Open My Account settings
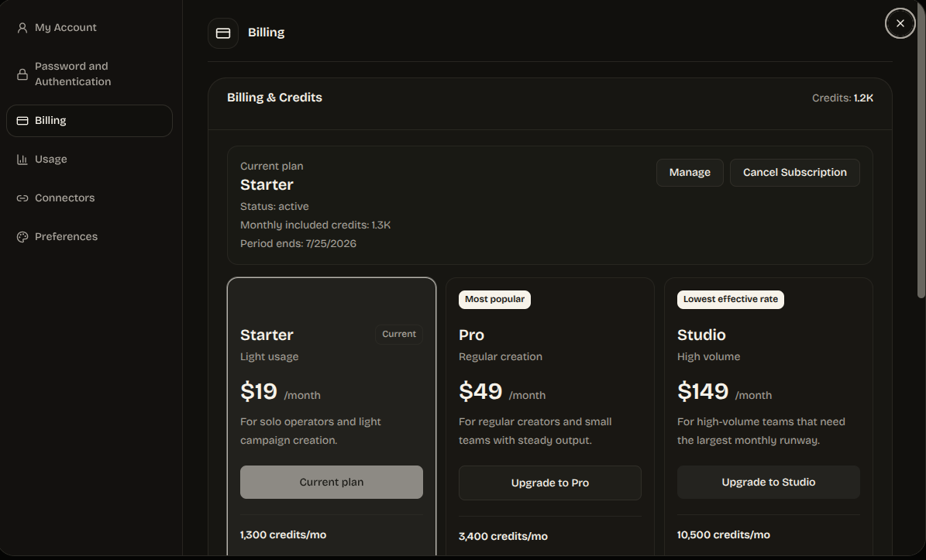 pyautogui.click(x=89, y=28)
